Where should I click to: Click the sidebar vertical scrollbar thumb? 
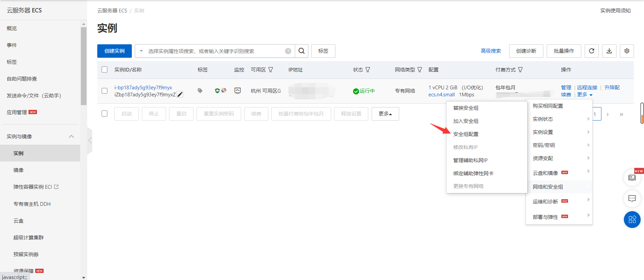[x=84, y=66]
